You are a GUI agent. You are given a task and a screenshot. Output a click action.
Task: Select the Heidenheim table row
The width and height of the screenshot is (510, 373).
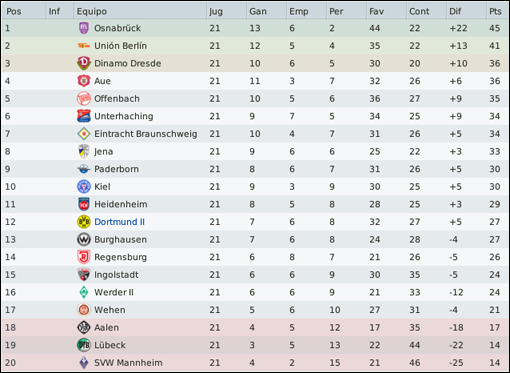point(255,204)
